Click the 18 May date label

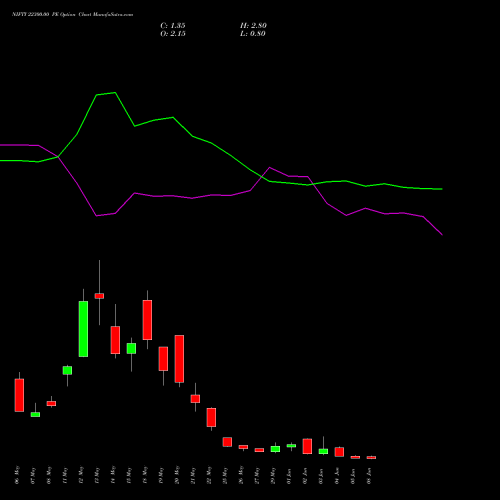click(145, 475)
